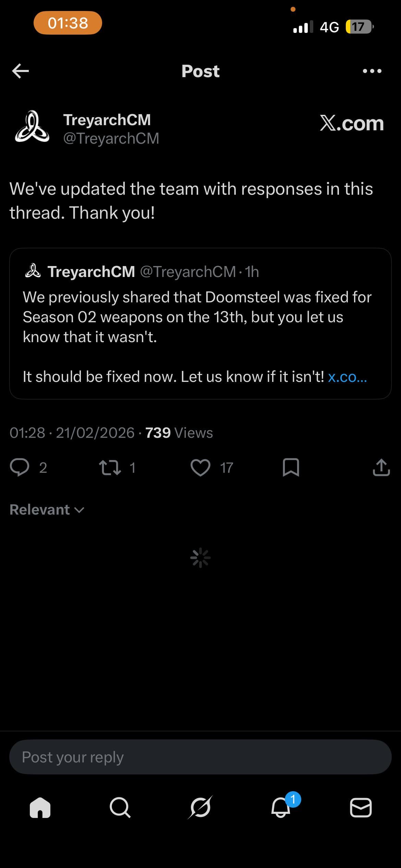Open Notifications with the bell icon

(x=281, y=808)
